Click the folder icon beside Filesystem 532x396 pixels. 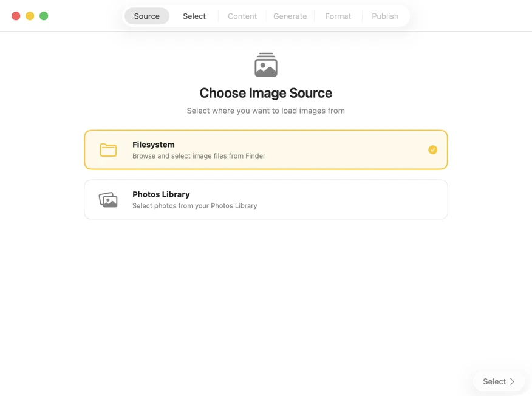click(x=108, y=150)
